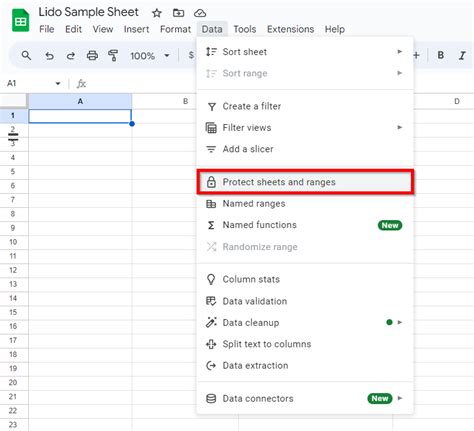Screen dimensions: 474x431
Task: Click the select all corner box
Action: pos(13,101)
